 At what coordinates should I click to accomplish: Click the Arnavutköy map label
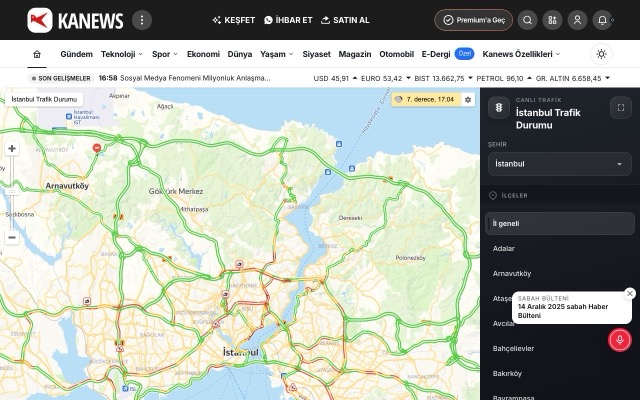67,186
